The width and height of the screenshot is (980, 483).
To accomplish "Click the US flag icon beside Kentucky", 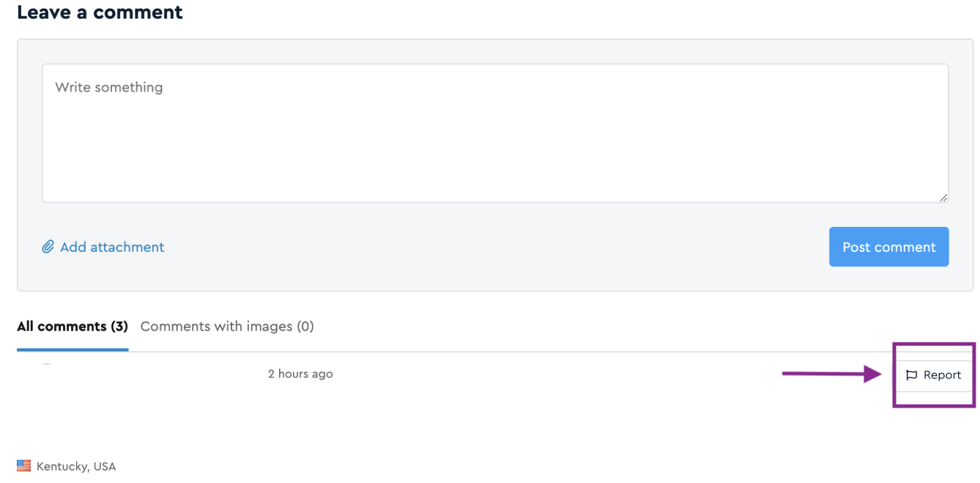I will (24, 466).
